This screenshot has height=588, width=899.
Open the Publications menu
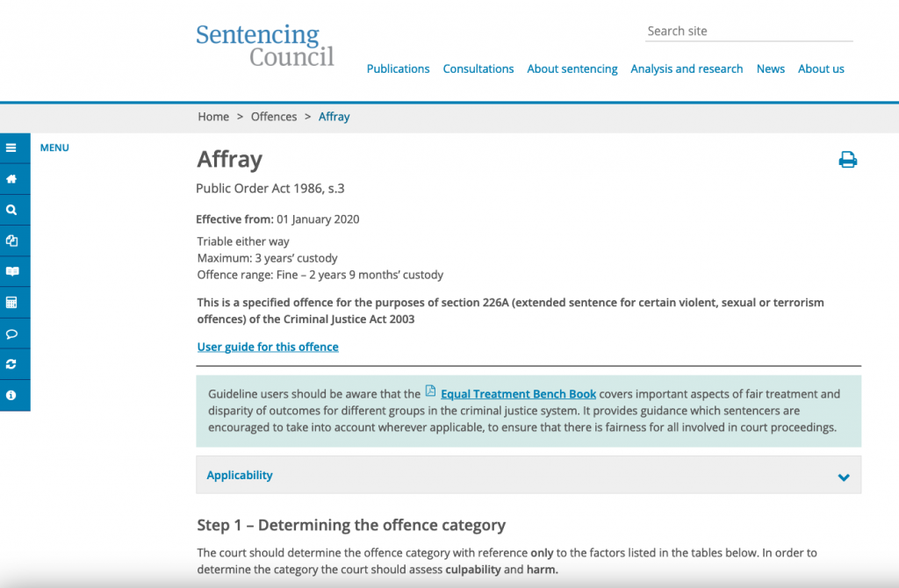398,69
